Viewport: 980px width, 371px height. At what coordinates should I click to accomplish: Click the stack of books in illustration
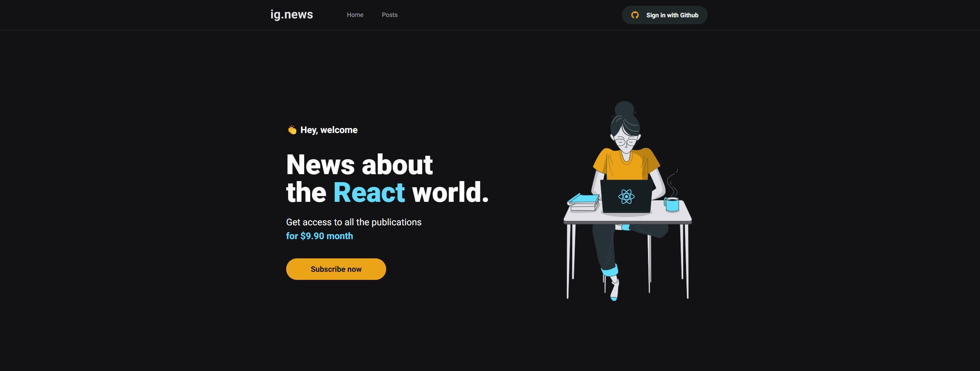583,202
